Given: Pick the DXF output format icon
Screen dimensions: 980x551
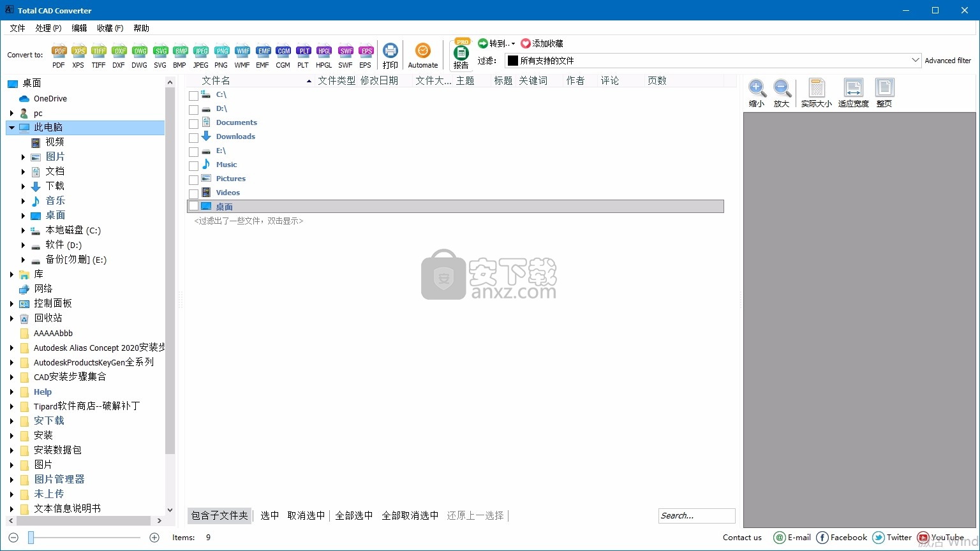Looking at the screenshot, I should (119, 56).
